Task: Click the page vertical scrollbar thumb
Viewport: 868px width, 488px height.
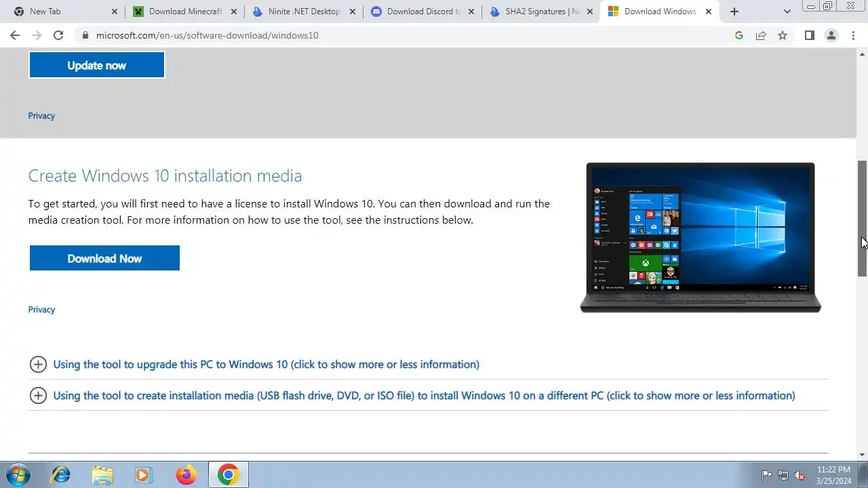Action: (x=862, y=218)
